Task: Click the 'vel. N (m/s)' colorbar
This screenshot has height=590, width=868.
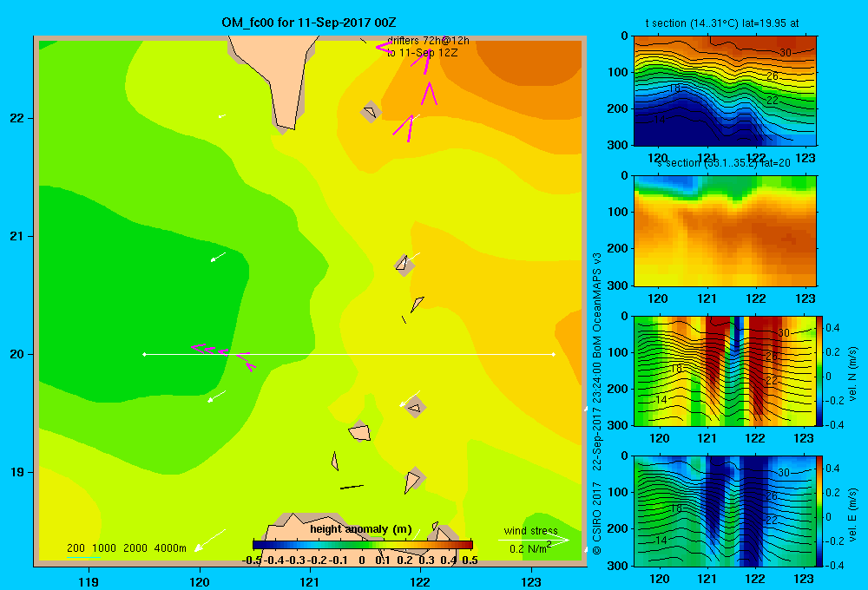Action: [x=820, y=370]
